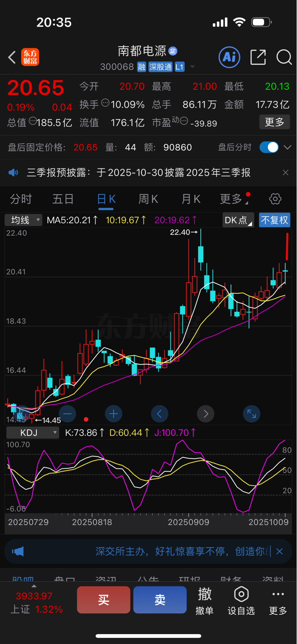This screenshot has width=297, height=644.
Task: Close the 深交所 promo banner
Action: coord(280,551)
